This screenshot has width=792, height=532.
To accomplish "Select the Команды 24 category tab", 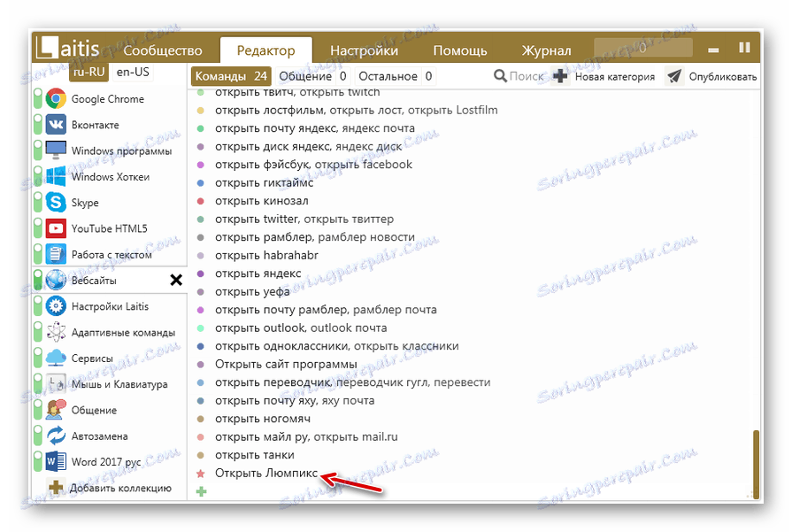I will point(231,76).
